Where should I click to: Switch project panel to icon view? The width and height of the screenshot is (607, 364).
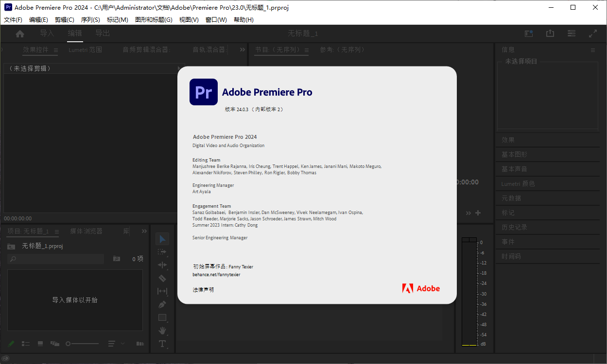coord(41,344)
